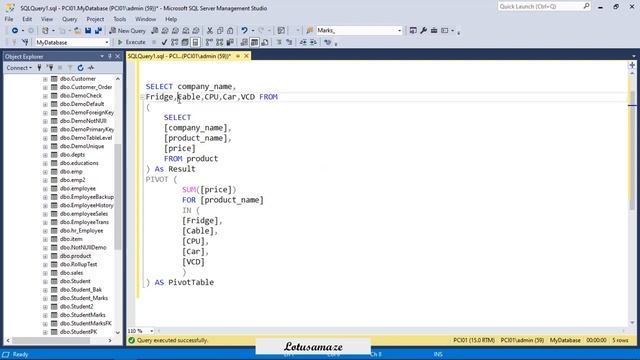640x360 pixels.
Task: Click the Quick Launch search magnifier
Action: tap(586, 6)
